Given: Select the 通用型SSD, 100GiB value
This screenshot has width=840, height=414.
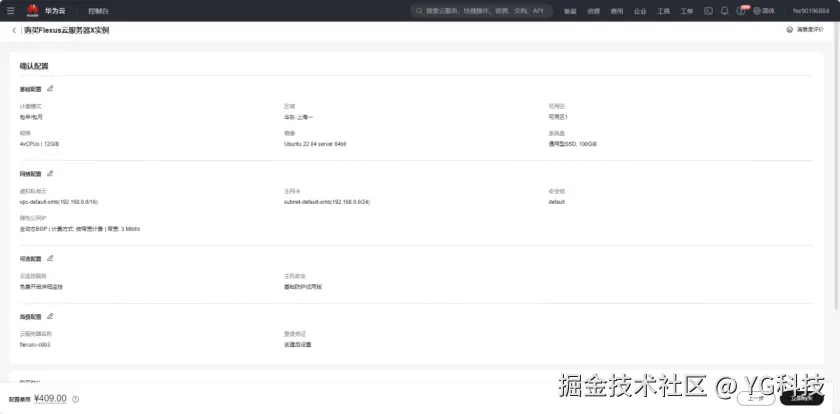Looking at the screenshot, I should tap(572, 144).
